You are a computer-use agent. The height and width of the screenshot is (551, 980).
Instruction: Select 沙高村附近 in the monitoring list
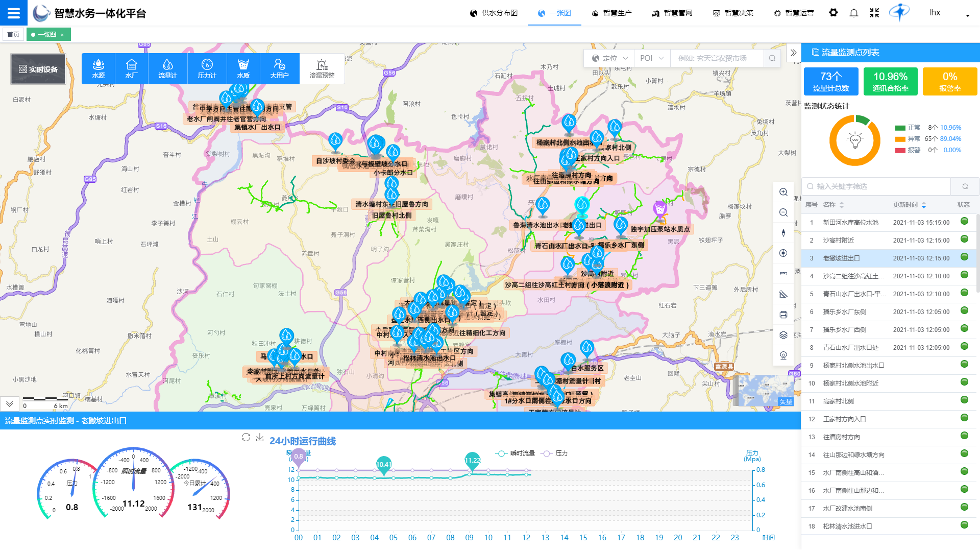pyautogui.click(x=838, y=241)
